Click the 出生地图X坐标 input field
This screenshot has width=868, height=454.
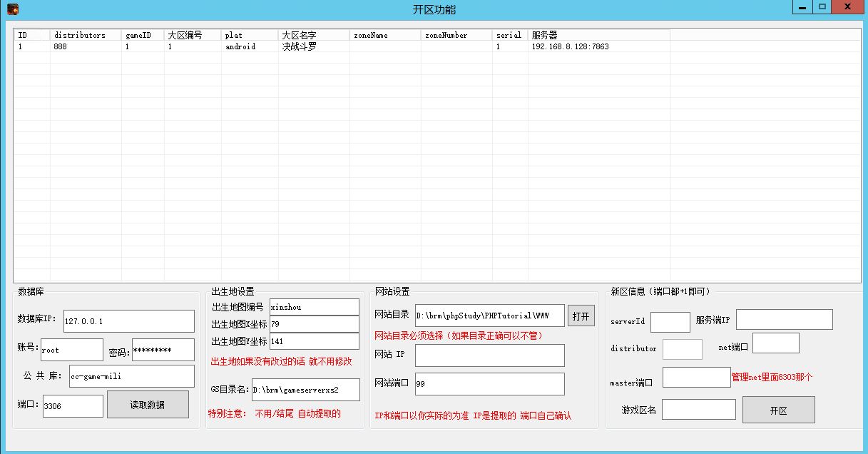click(314, 324)
